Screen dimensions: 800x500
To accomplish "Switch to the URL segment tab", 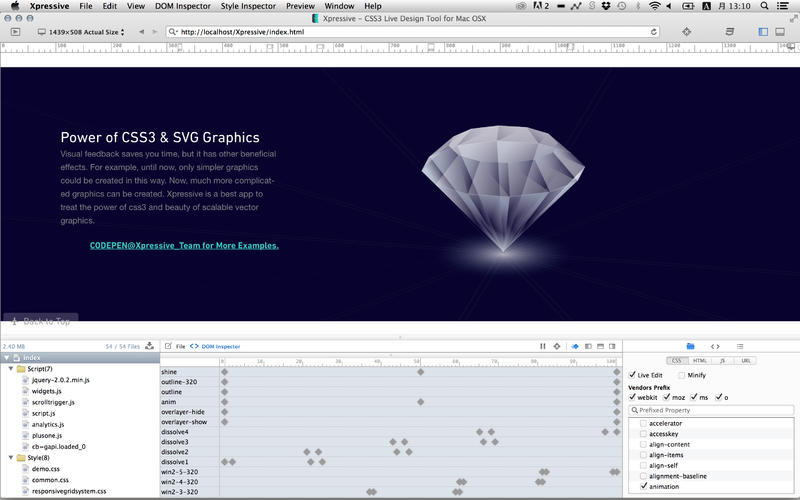I will pos(745,360).
